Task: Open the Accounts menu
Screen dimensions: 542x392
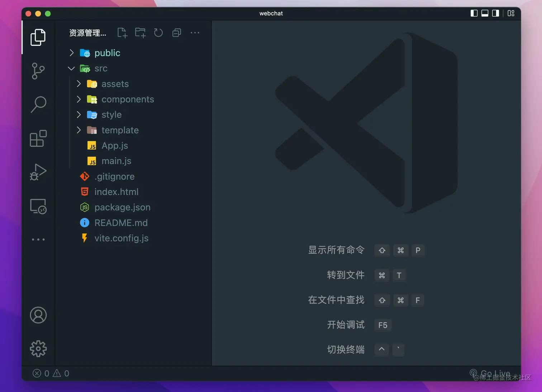Action: point(38,315)
